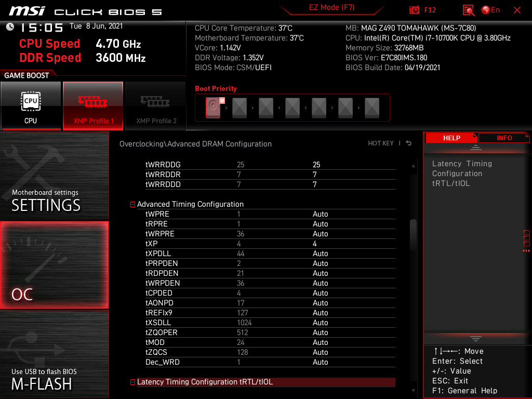Screen dimensions: 532x399
Task: Click the Overclocking\Advanced DRAM Configuration breadcrumb
Action: tap(195, 144)
